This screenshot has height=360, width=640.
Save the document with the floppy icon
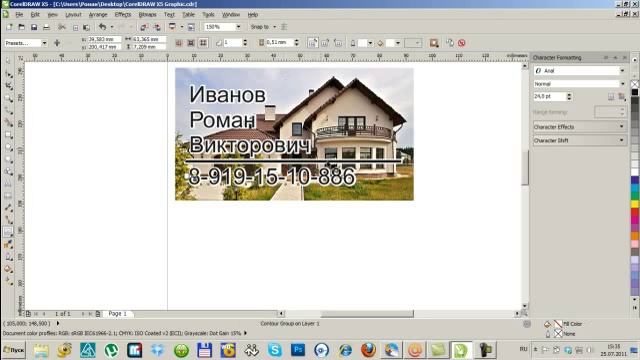[34, 27]
